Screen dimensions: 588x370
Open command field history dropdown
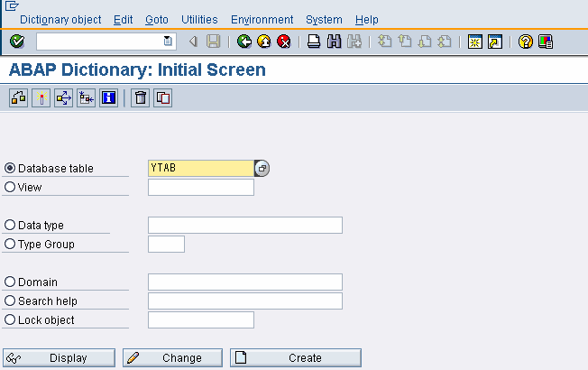pyautogui.click(x=168, y=42)
